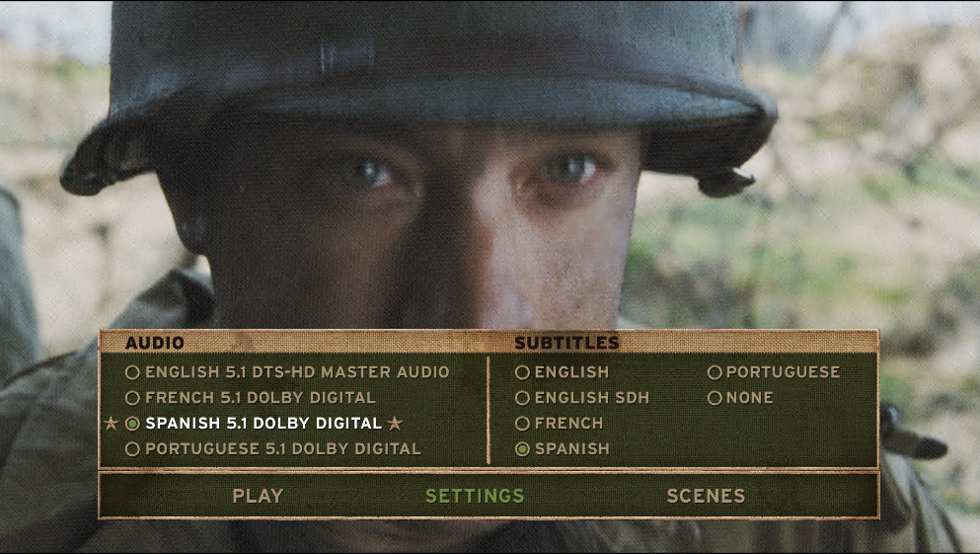Choose French subtitles radio button
The height and width of the screenshot is (554, 980).
point(522,424)
